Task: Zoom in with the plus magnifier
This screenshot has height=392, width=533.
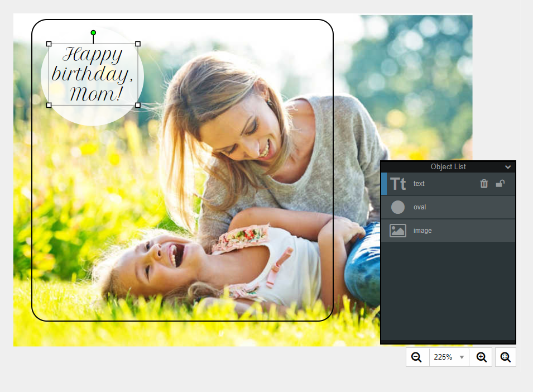Action: tap(481, 357)
